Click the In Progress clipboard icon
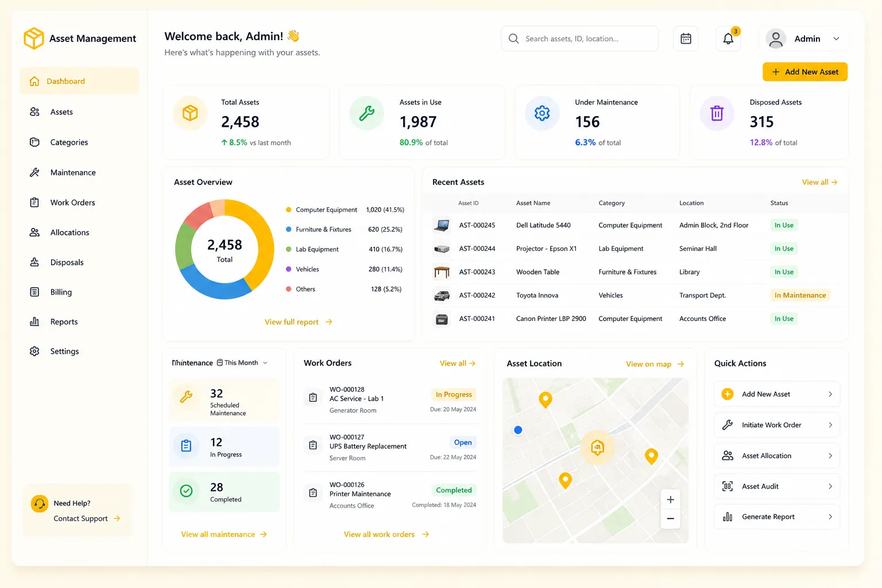 [186, 446]
